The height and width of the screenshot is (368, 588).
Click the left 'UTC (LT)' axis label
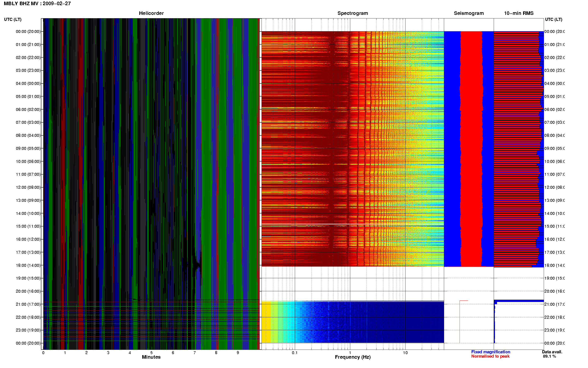(x=13, y=19)
